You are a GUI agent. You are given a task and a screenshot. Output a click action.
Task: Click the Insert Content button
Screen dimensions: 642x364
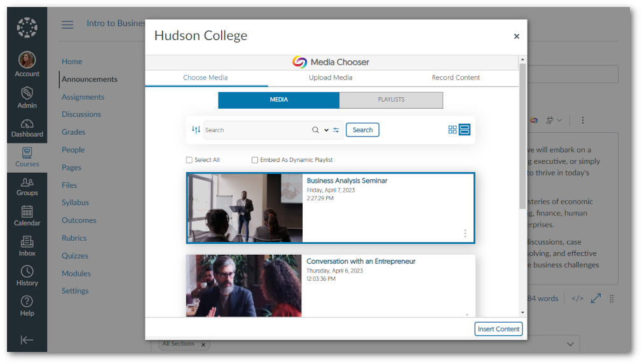coord(498,328)
